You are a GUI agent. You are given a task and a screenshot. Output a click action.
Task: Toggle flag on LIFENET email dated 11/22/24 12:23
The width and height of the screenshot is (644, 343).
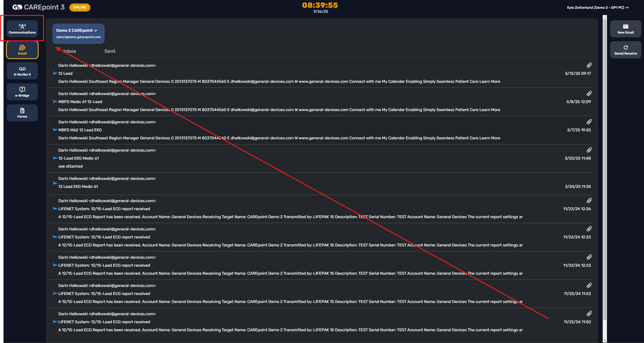55,265
